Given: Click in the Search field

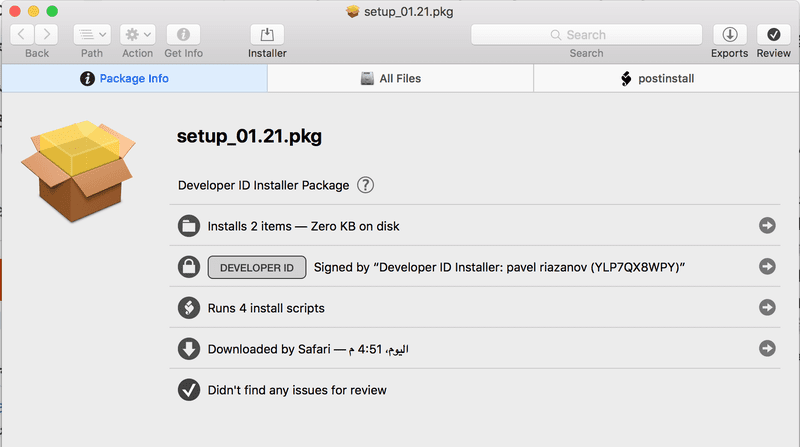Looking at the screenshot, I should pyautogui.click(x=585, y=34).
